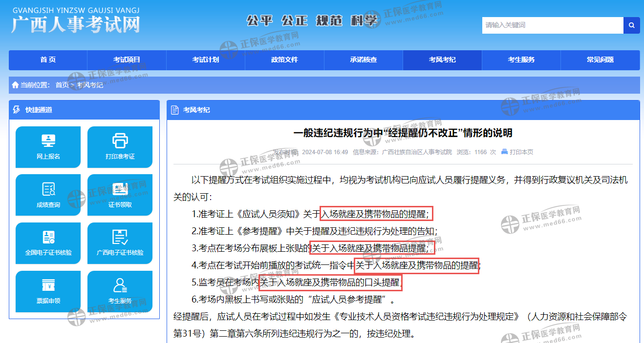
Task: Open the 考生服务 sidebar service icon
Action: [120, 291]
